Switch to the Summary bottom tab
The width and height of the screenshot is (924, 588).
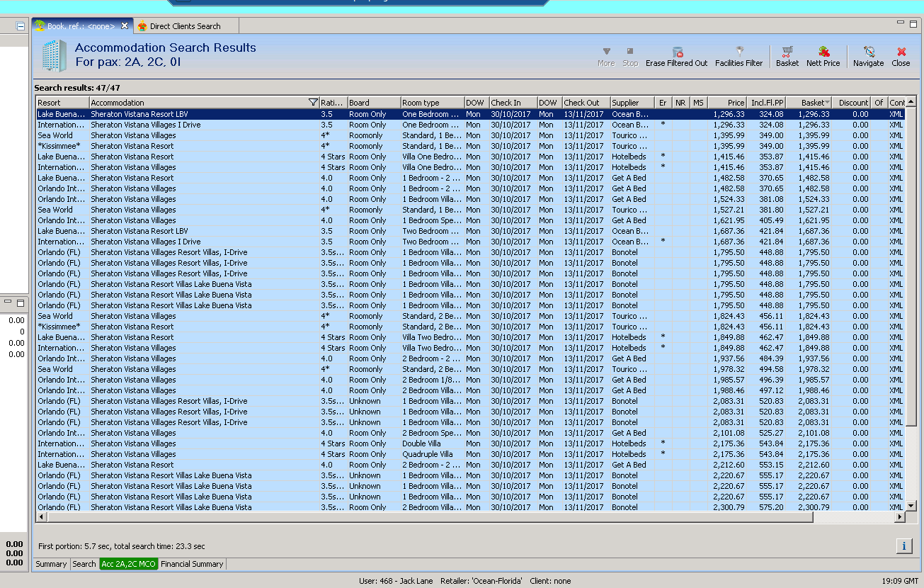[51, 564]
